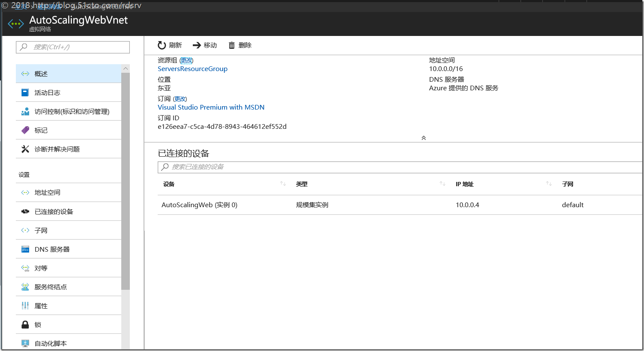Click the 东亚 location value
This screenshot has height=351, width=644.
coord(164,88)
